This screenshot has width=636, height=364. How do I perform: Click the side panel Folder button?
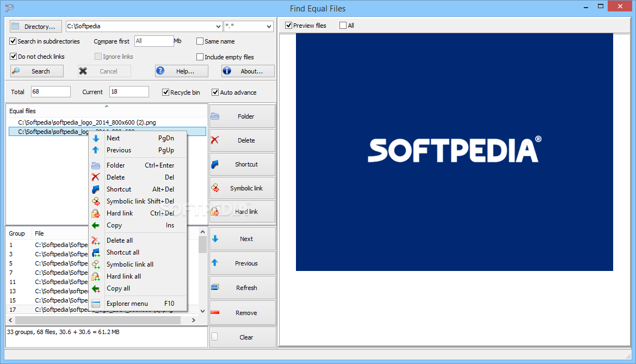tap(243, 116)
